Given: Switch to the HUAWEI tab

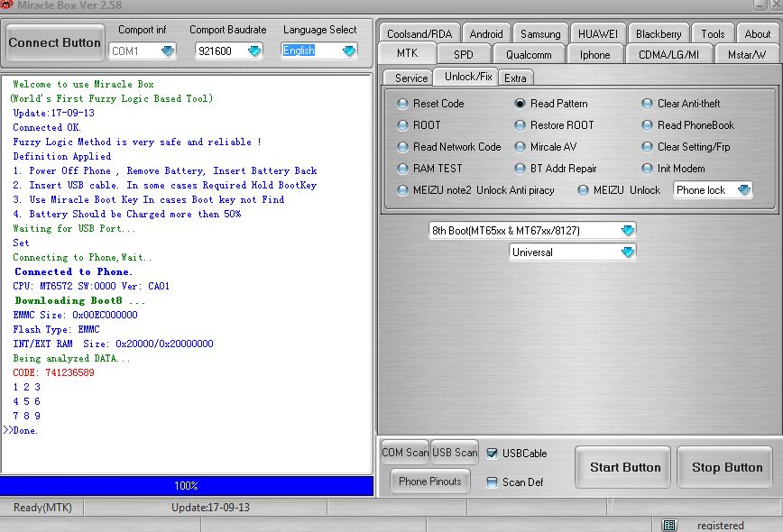Looking at the screenshot, I should [x=598, y=34].
